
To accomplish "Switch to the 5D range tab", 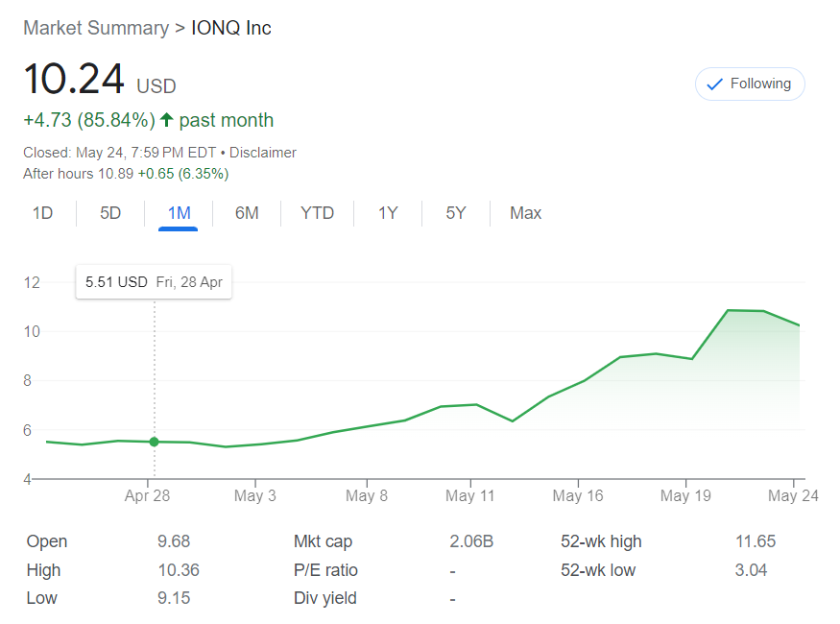I will (110, 213).
